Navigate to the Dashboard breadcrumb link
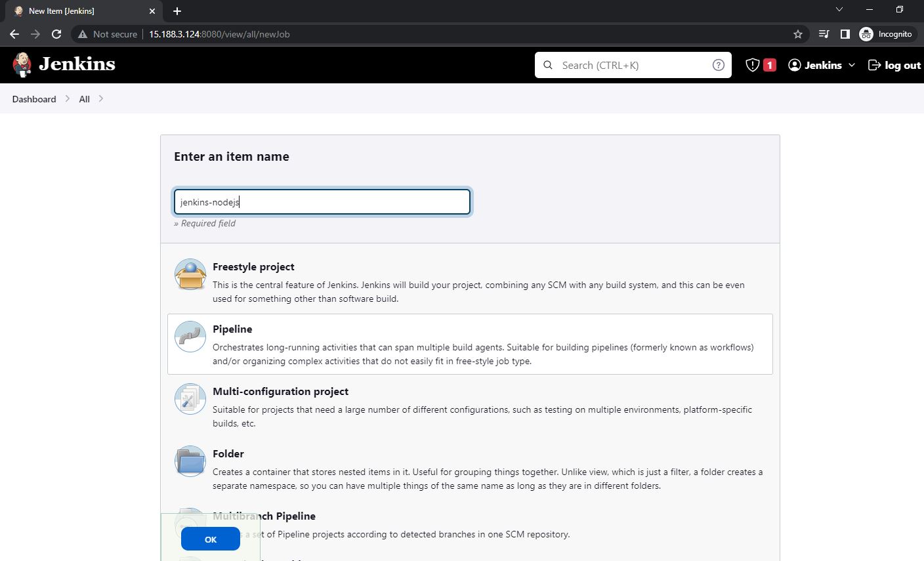The width and height of the screenshot is (924, 561). (x=34, y=98)
